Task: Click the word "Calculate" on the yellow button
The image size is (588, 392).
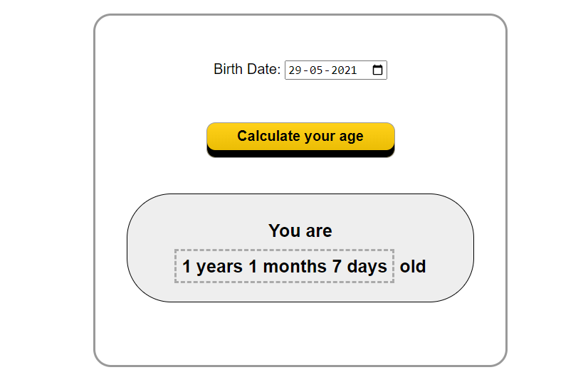Action: click(270, 136)
